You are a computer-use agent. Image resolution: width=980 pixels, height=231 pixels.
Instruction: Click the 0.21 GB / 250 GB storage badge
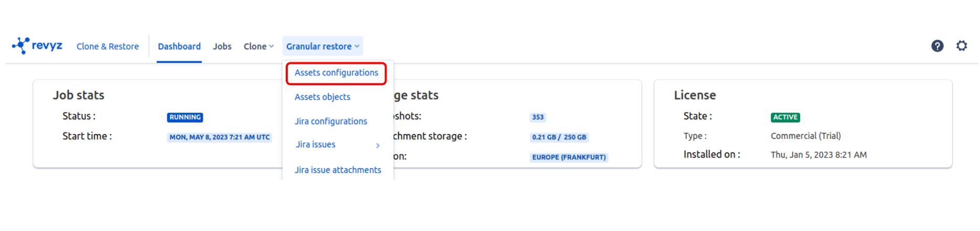point(559,137)
